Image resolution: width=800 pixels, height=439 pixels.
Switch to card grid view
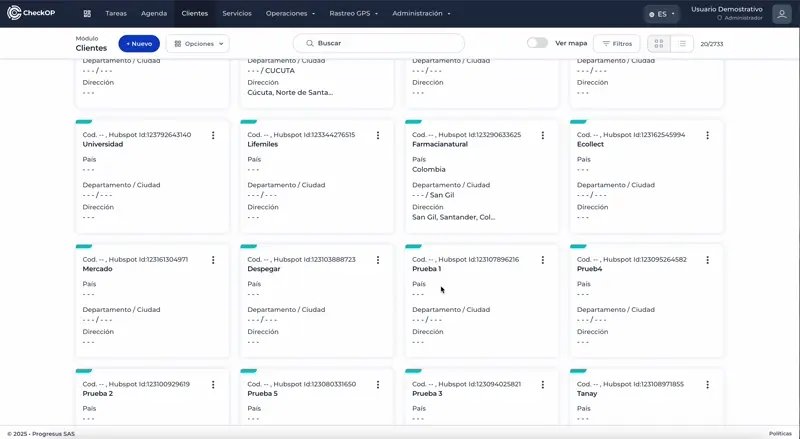point(659,44)
